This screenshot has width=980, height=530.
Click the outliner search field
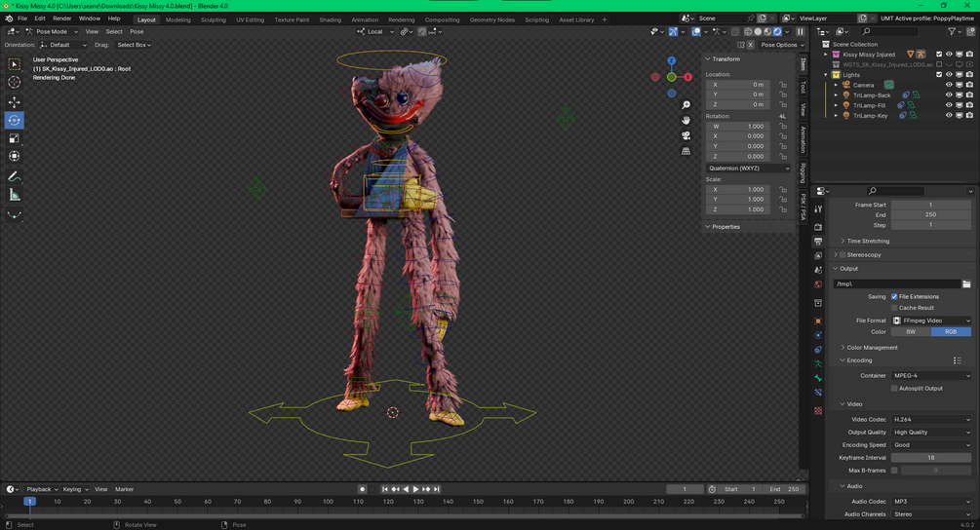[x=890, y=31]
